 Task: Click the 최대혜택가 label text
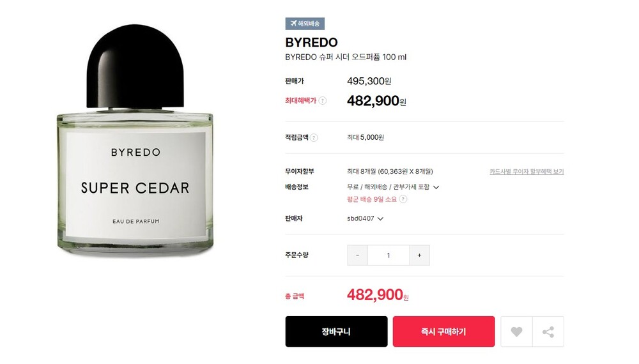(300, 100)
